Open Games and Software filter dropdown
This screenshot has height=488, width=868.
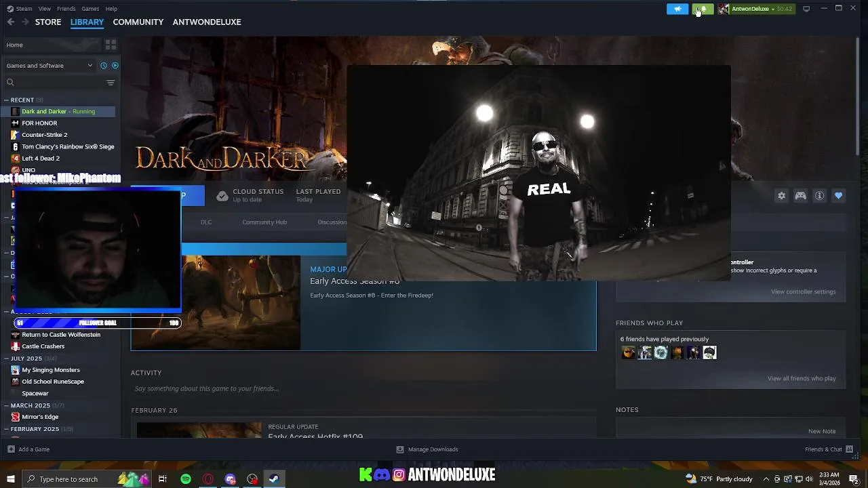(50, 66)
